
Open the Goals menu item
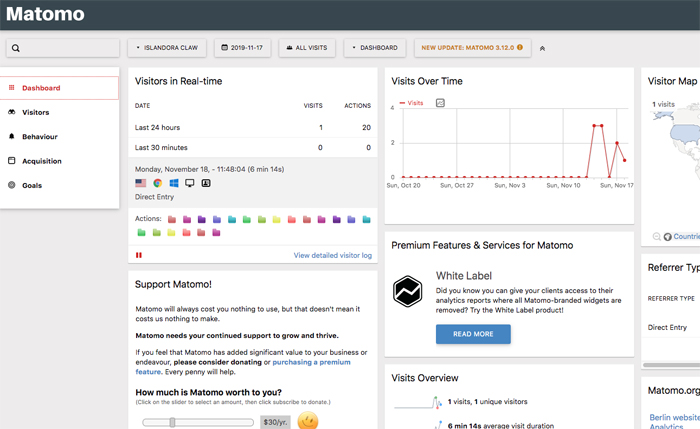click(59, 185)
